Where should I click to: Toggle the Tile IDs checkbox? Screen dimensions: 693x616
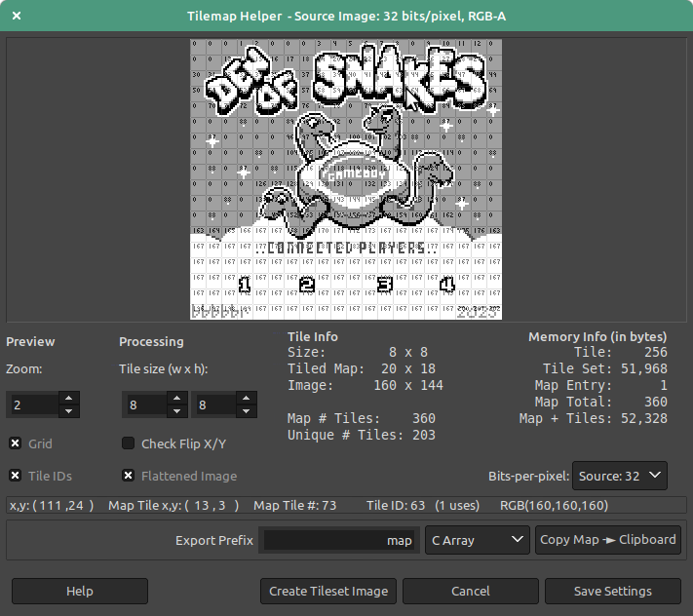(x=15, y=476)
